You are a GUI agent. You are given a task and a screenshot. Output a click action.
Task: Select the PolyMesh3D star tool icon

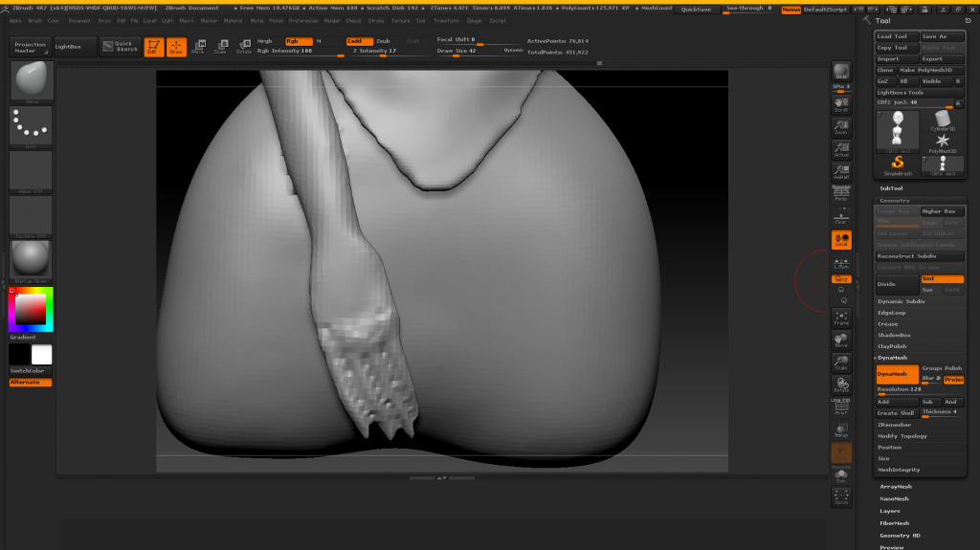pyautogui.click(x=943, y=143)
